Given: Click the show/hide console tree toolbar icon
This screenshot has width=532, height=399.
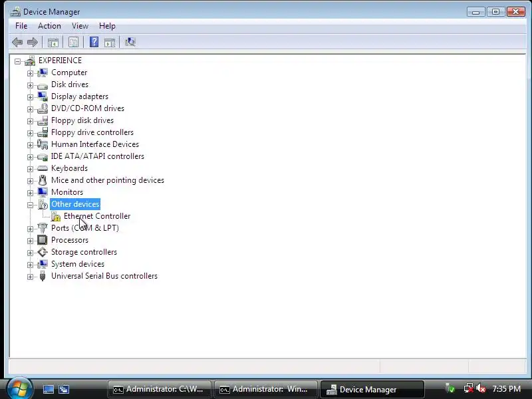Looking at the screenshot, I should 53,43.
